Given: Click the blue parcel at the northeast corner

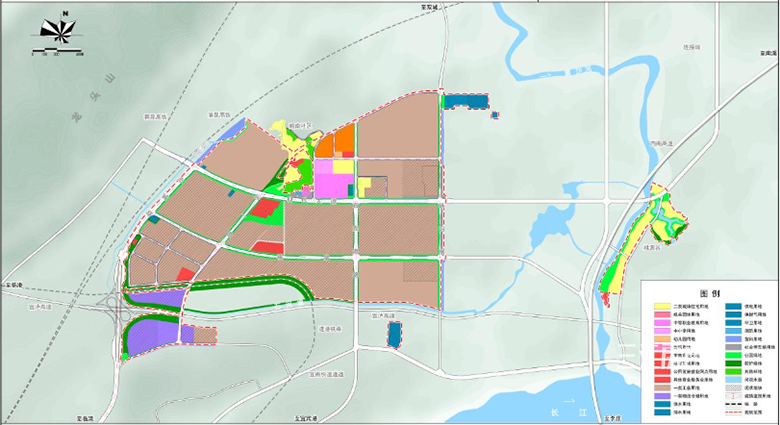Looking at the screenshot, I should click(x=465, y=101).
